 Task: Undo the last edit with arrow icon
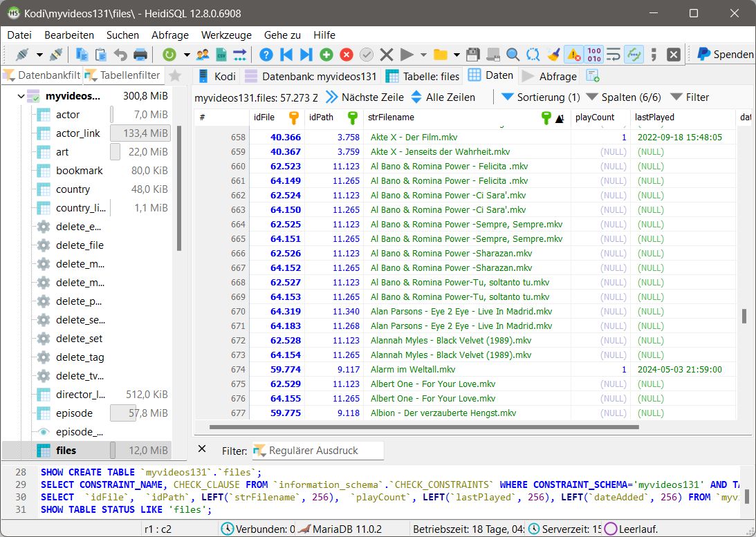point(120,55)
